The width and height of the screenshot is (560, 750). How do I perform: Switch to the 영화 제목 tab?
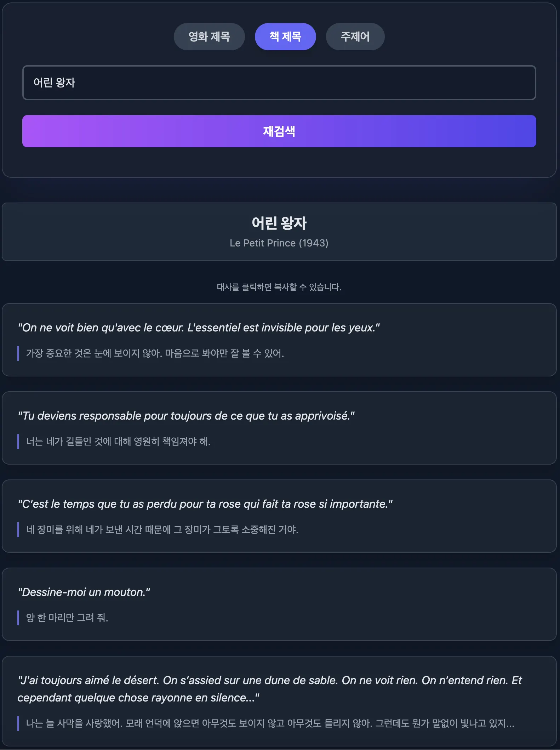pos(209,36)
